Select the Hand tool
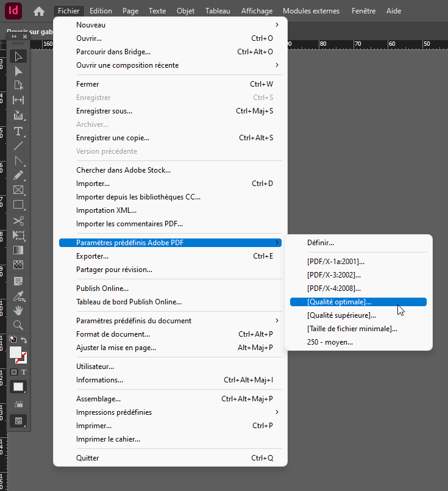Screen dimensions: 448x491 [18, 310]
